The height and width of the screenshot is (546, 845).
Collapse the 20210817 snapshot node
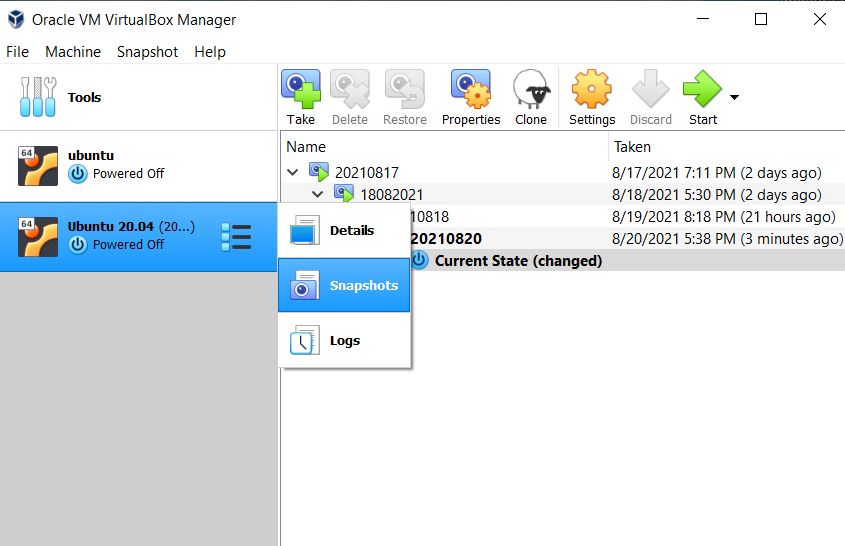click(293, 172)
